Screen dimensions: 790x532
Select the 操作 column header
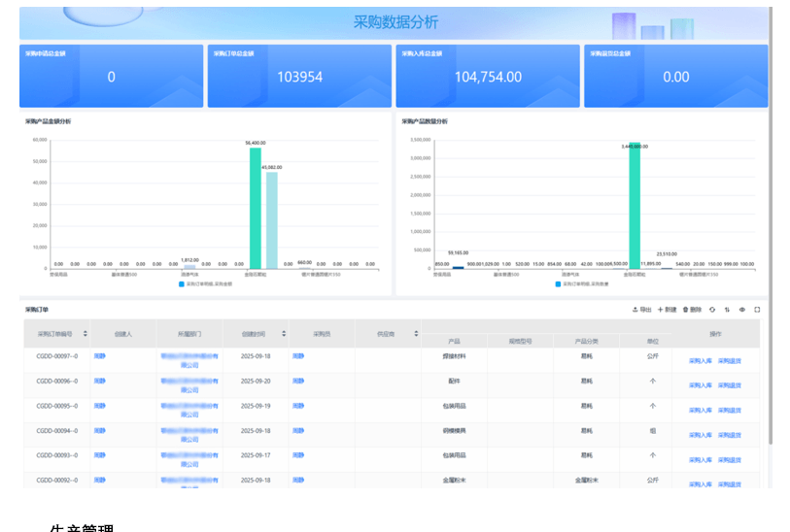[x=715, y=333]
